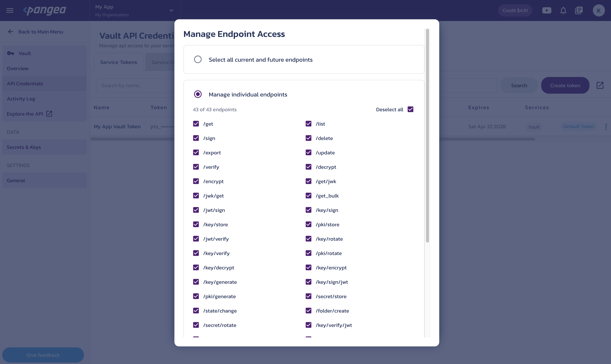Screen dimensions: 611x364
Task: Open the user avatar K menu
Action: (x=599, y=10)
